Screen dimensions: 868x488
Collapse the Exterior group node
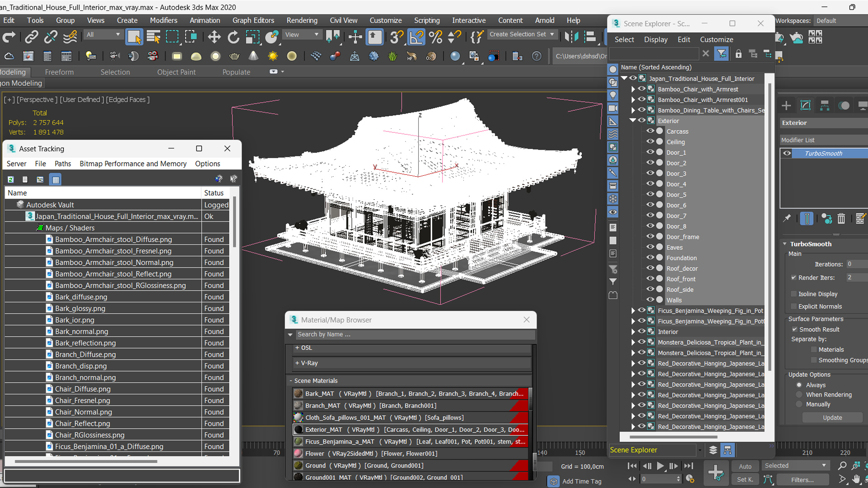[633, 121]
